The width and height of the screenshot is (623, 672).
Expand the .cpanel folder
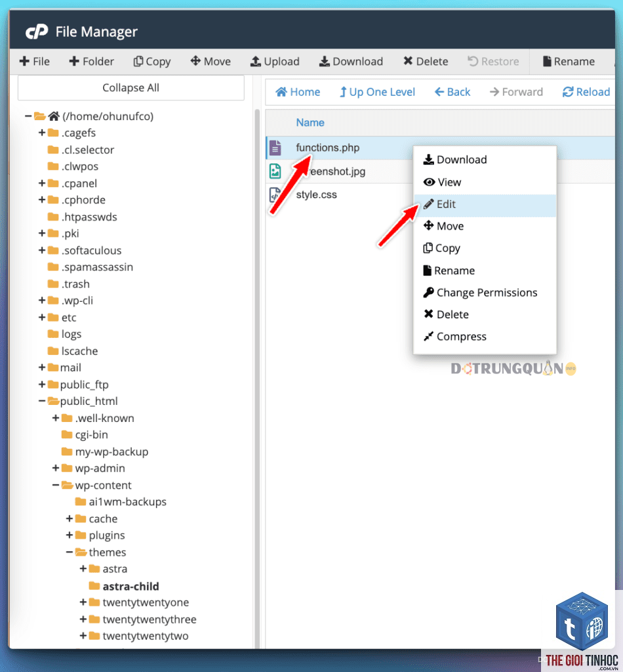tap(42, 184)
